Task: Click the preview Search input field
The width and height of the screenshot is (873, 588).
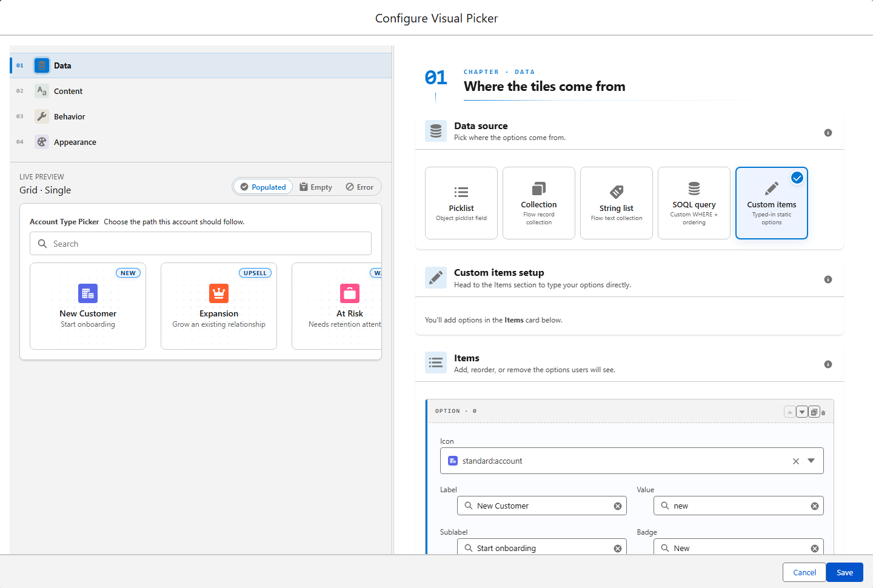Action: pyautogui.click(x=201, y=244)
